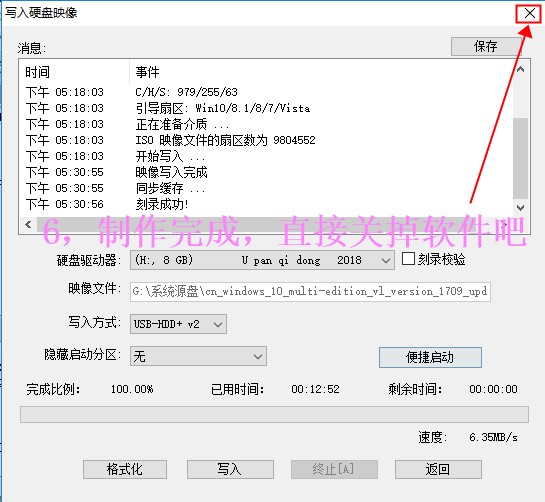This screenshot has width=545, height=502.
Task: Click the message list scroll-down arrow
Action: (x=520, y=208)
